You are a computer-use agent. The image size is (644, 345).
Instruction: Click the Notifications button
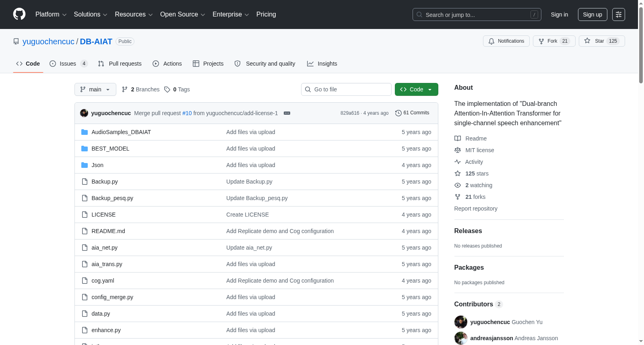click(x=506, y=41)
